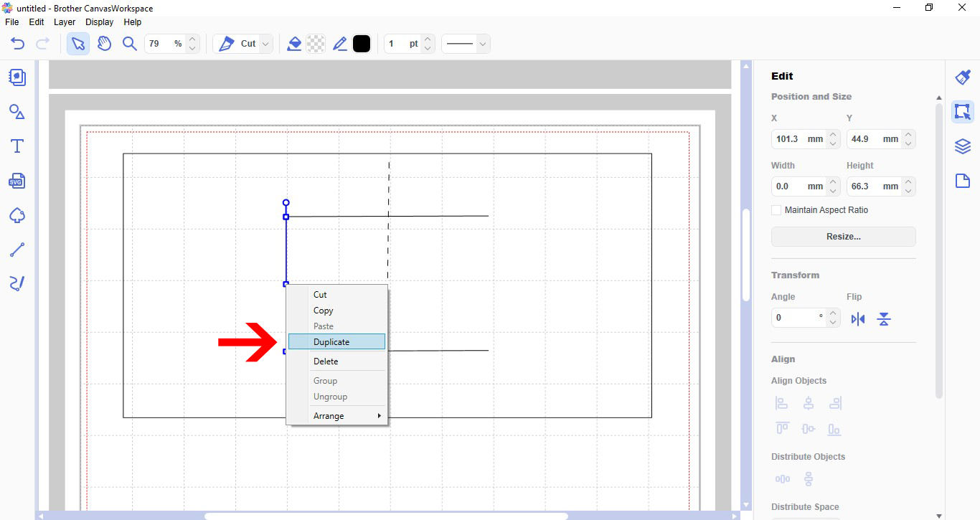Flip the object horizontally
The height and width of the screenshot is (520, 980).
click(x=858, y=318)
